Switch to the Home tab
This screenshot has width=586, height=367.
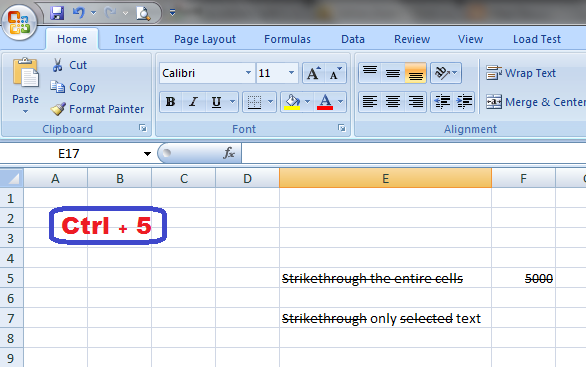(72, 39)
